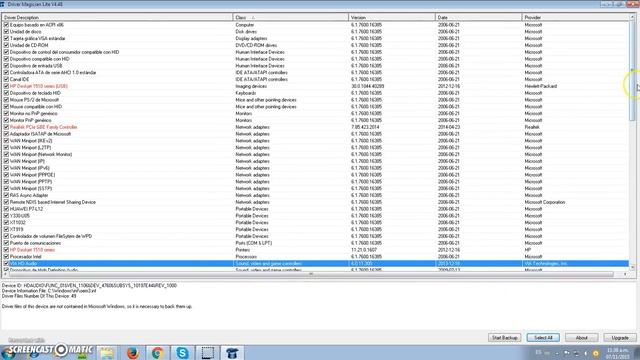Uncheck the Equipo basado en ACPI x86 checkbox

pyautogui.click(x=6, y=25)
